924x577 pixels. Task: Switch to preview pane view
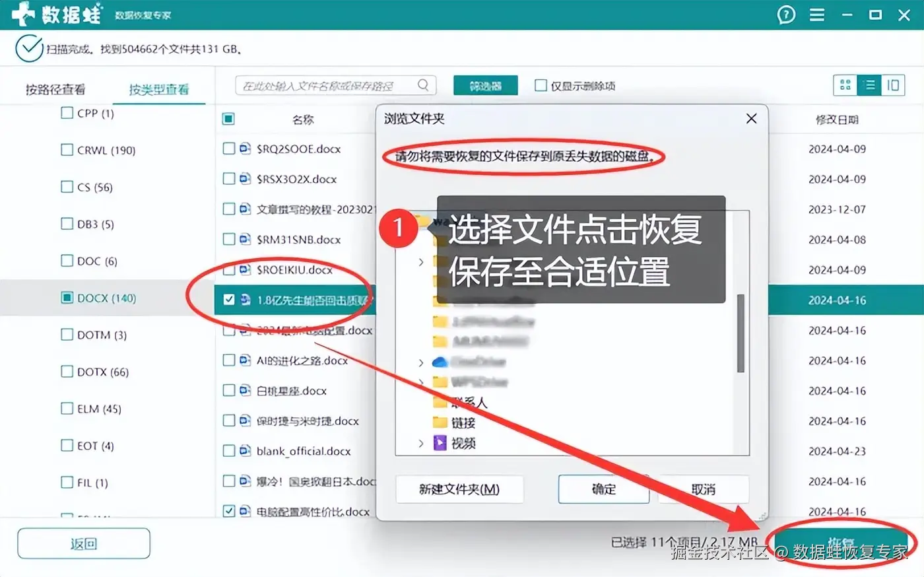pos(893,85)
